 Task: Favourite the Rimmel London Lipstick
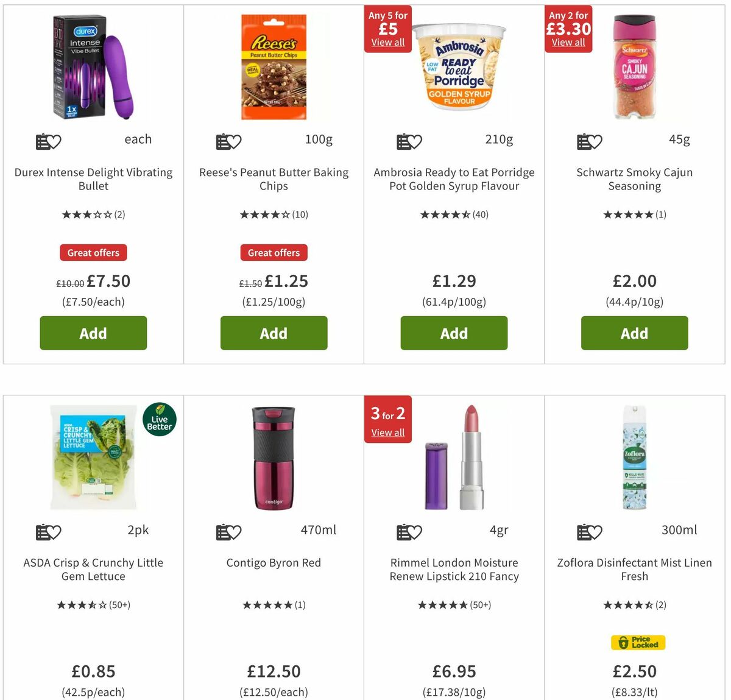coord(409,532)
